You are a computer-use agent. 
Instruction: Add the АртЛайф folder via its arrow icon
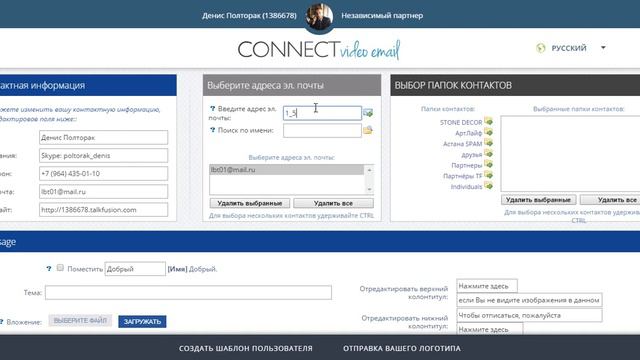[488, 133]
